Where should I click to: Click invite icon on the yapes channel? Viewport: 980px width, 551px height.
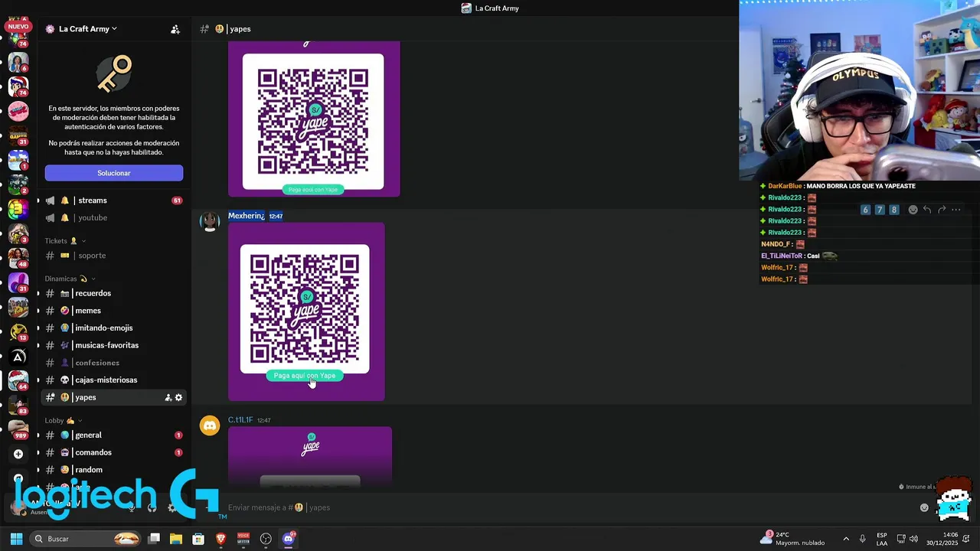(168, 397)
